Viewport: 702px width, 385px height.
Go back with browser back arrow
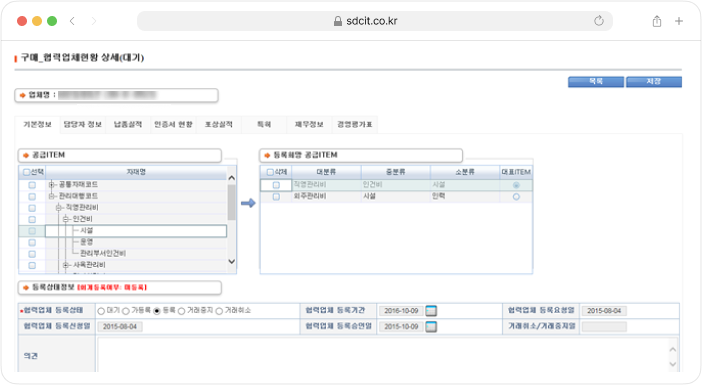(x=72, y=21)
